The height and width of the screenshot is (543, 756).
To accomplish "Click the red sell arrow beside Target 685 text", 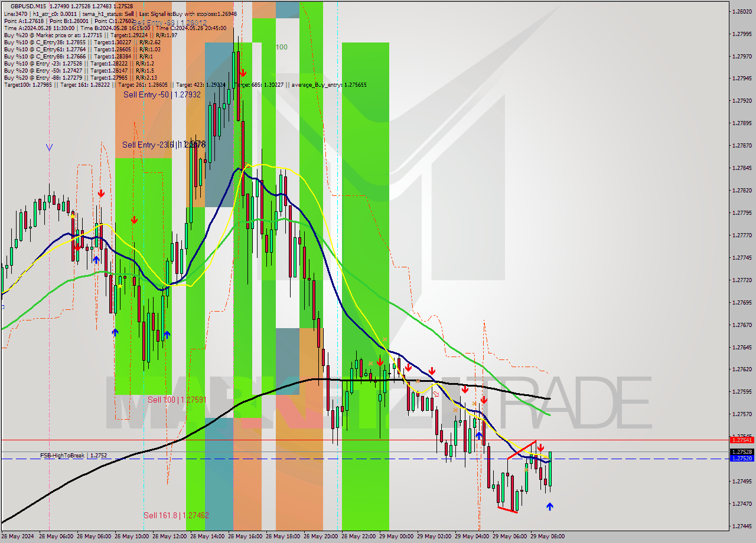I will (x=242, y=73).
